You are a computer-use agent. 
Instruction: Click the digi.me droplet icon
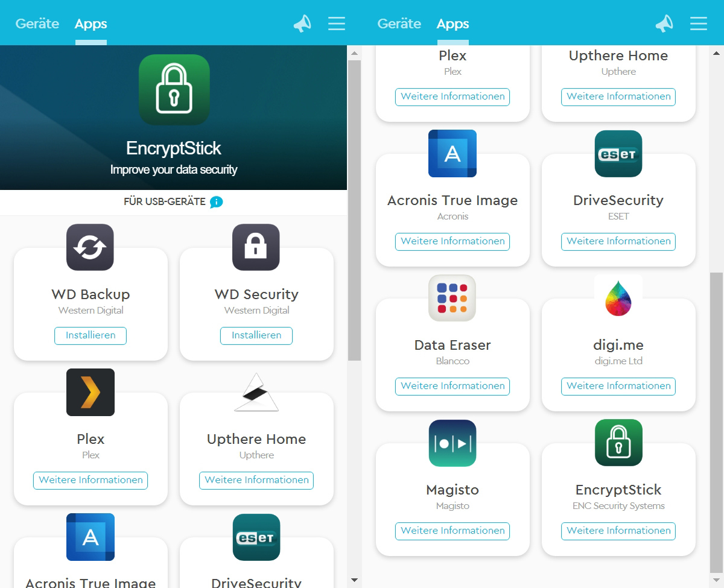pos(618,298)
